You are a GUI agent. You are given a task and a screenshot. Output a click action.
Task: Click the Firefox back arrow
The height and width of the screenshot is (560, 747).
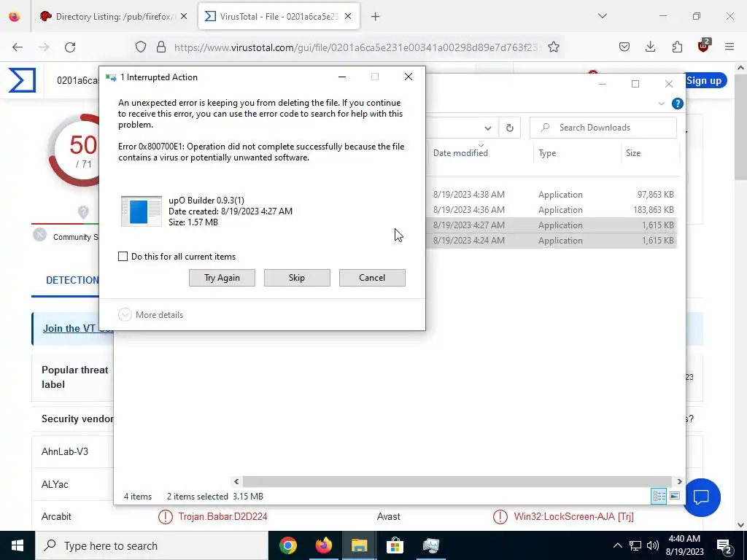coord(18,47)
